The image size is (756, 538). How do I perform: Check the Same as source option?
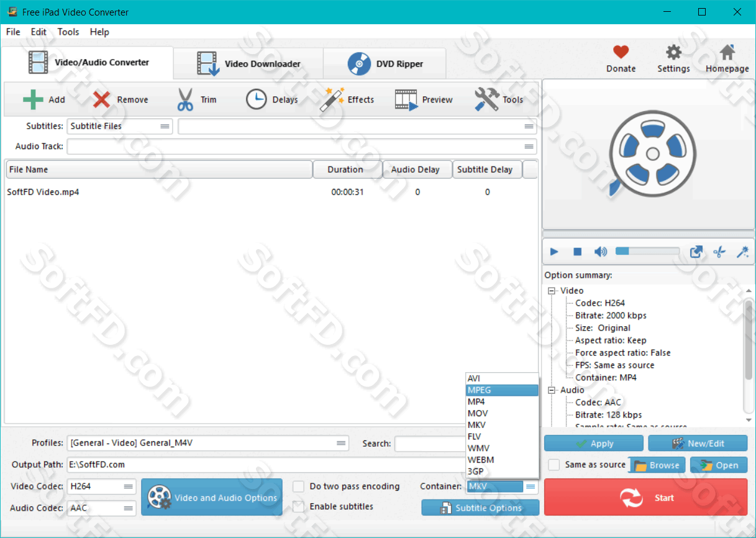(554, 465)
